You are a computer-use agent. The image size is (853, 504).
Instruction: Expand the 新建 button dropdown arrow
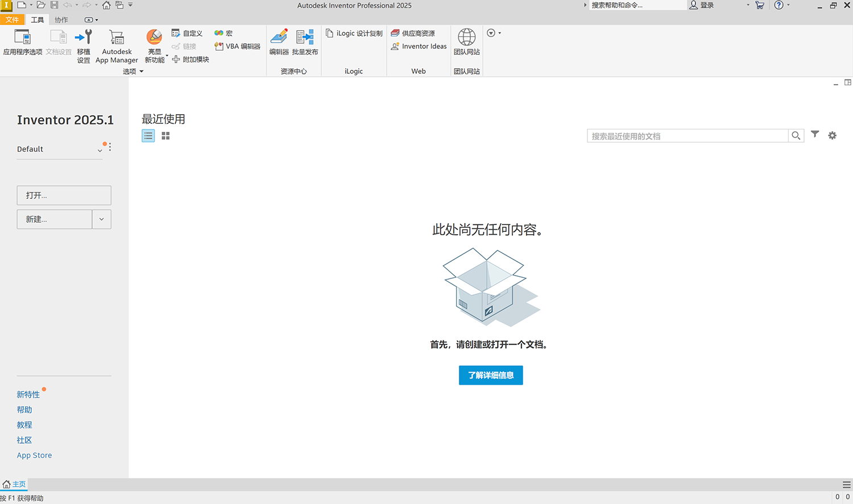click(102, 219)
